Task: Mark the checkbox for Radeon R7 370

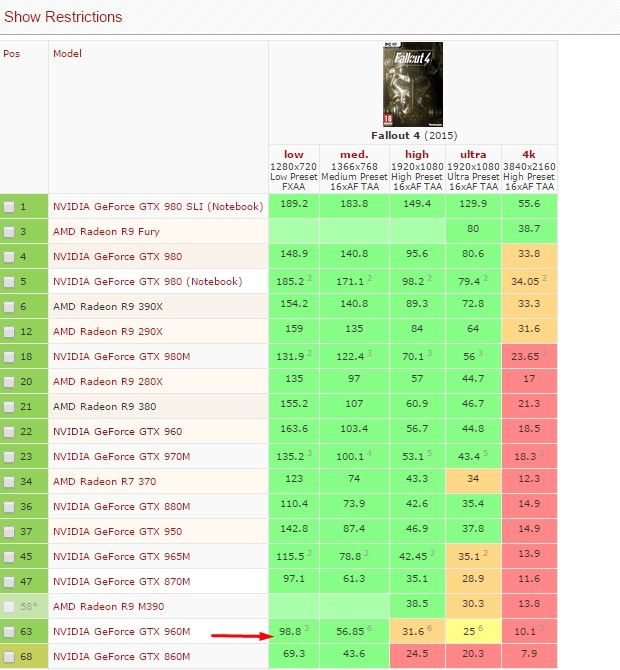Action: point(9,482)
